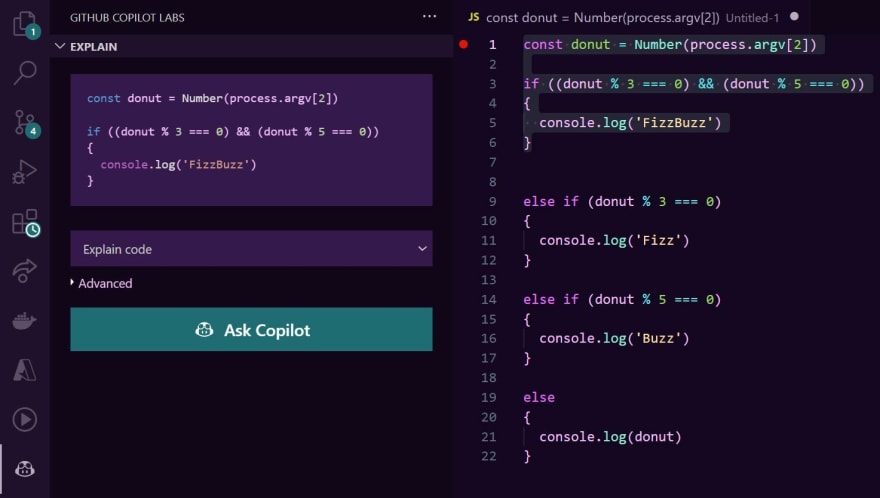Expand the Advanced options
This screenshot has width=880, height=498.
click(x=102, y=284)
